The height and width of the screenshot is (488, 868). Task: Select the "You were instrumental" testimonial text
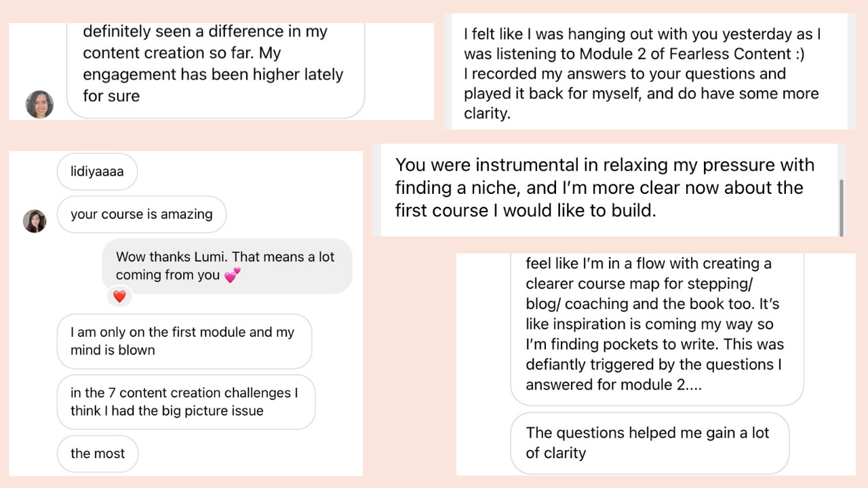[x=605, y=188]
